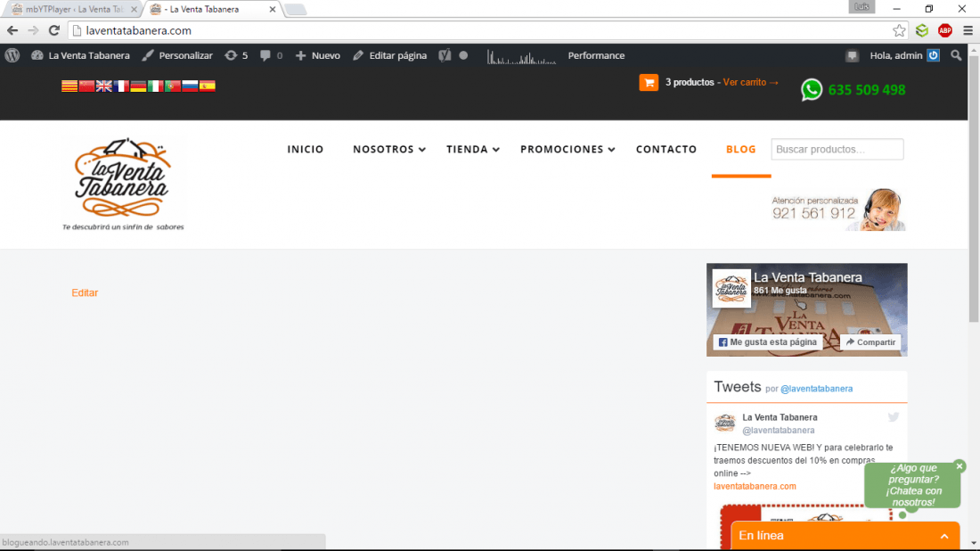Click the 635 509 498 phone number

click(866, 90)
